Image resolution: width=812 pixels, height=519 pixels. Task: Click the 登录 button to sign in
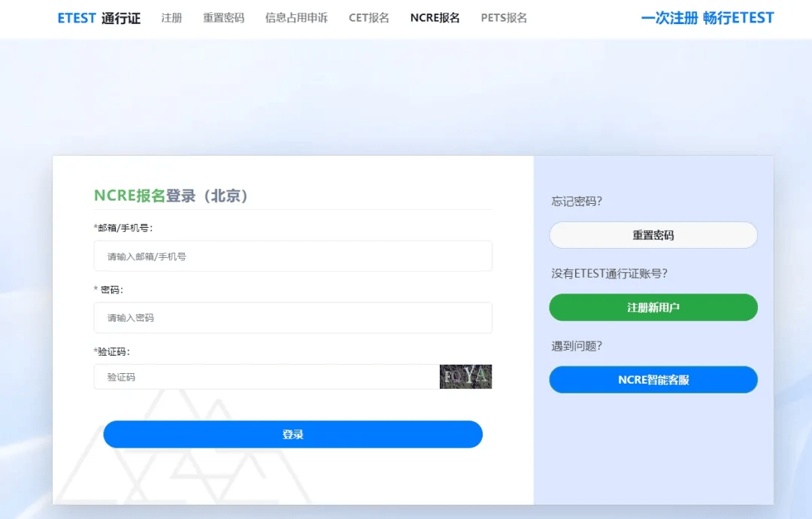coord(292,434)
